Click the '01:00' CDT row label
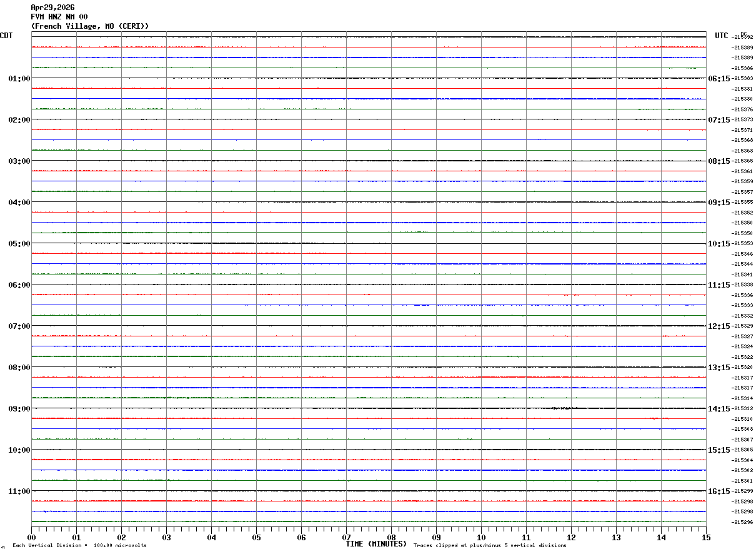 click(19, 79)
